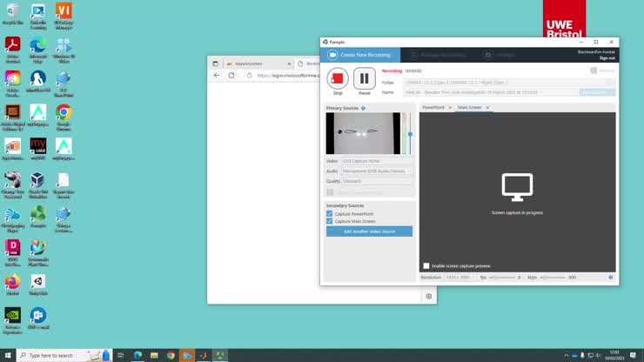Open the green Panopto desktop shortcut

38,217
